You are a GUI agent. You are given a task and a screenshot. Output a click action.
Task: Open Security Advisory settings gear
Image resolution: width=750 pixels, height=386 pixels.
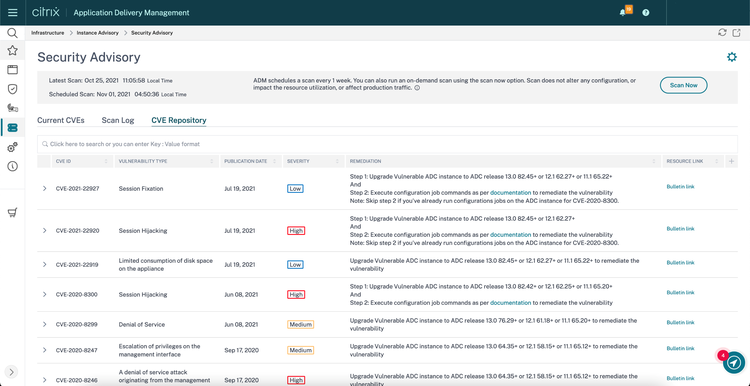[732, 57]
